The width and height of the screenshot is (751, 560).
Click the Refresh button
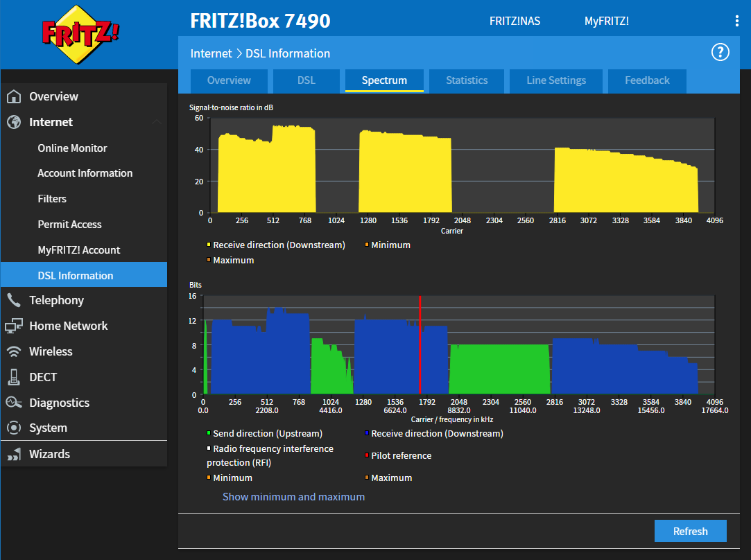690,532
